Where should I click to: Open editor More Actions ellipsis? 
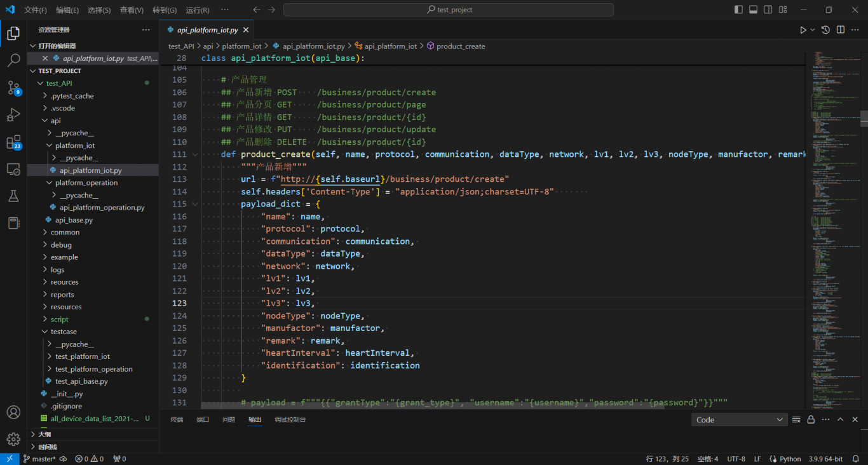point(855,30)
